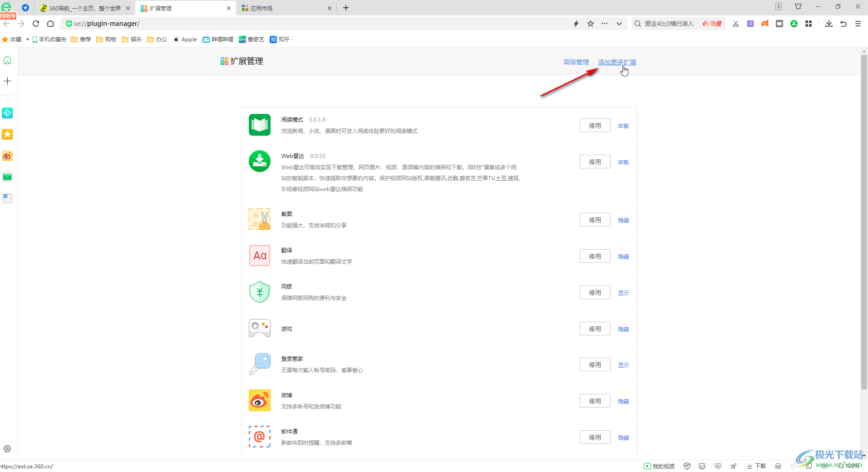Disable the 阅读模式 extension with 停用
The width and height of the screenshot is (868, 472).
point(595,126)
